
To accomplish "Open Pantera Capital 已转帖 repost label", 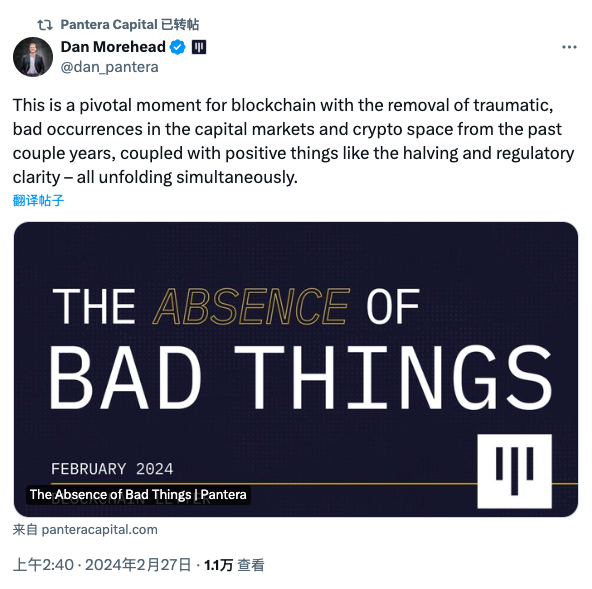I will pyautogui.click(x=130, y=25).
